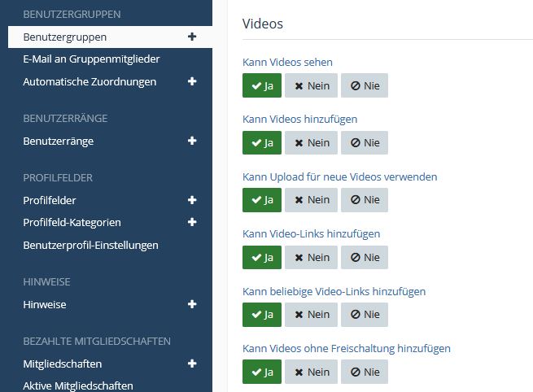The image size is (533, 392).
Task: Select Nein for Upload für neue Videos
Action: 311,199
